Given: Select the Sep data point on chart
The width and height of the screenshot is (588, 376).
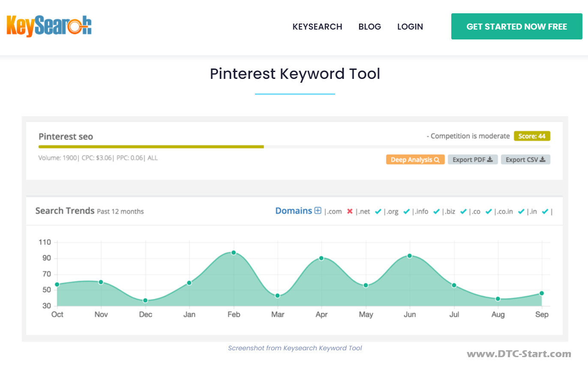Looking at the screenshot, I should pos(542,293).
